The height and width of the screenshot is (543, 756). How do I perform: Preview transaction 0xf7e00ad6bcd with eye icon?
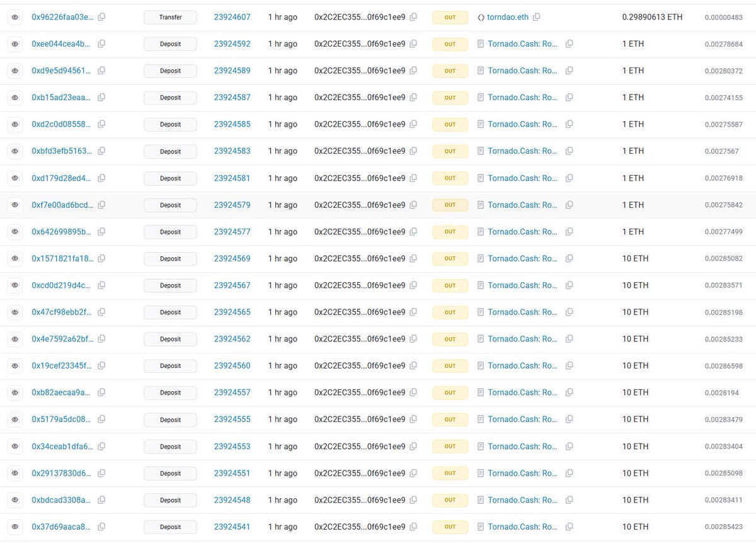(x=15, y=205)
